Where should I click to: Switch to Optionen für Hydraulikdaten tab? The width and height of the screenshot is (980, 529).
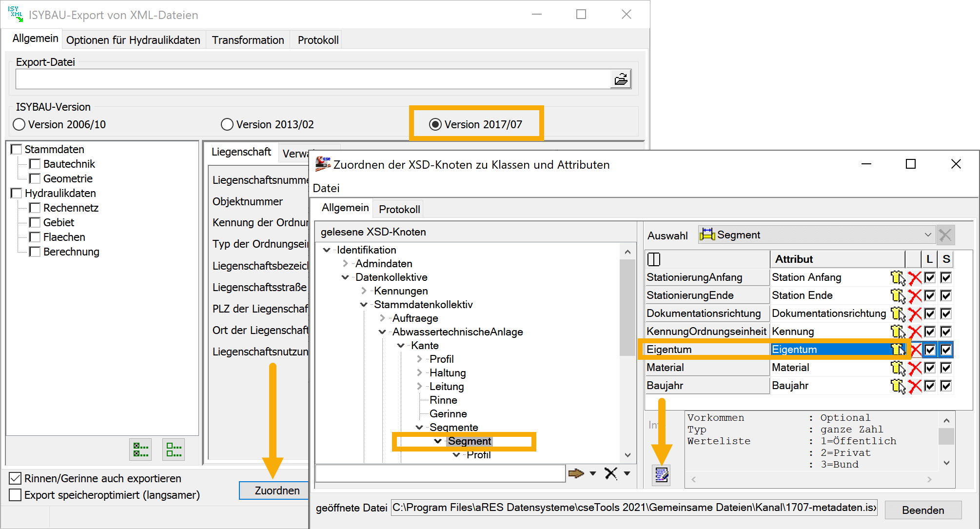[133, 40]
